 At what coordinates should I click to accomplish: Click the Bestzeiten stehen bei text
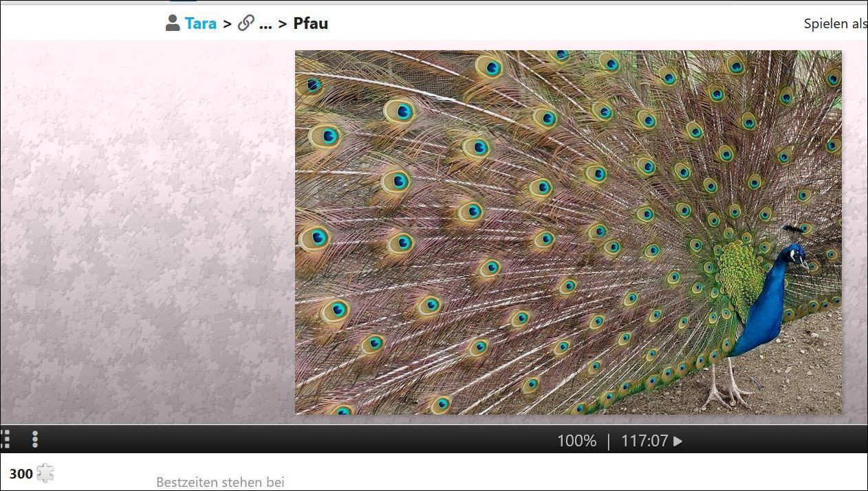[x=220, y=482]
